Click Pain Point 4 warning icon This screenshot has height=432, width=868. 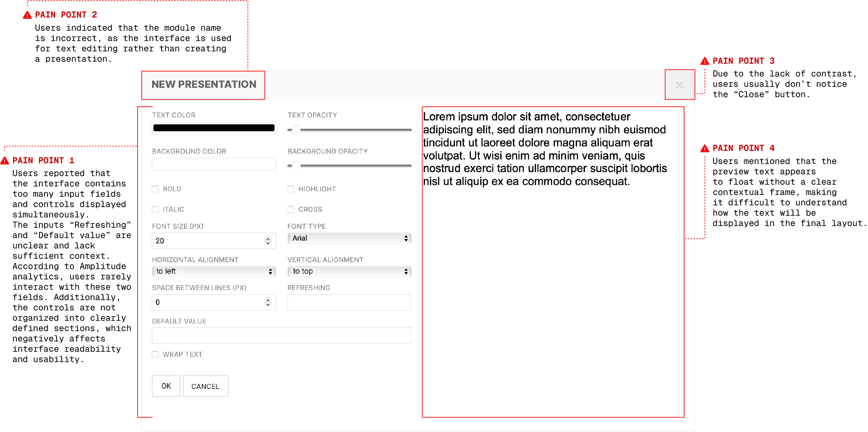pyautogui.click(x=705, y=148)
